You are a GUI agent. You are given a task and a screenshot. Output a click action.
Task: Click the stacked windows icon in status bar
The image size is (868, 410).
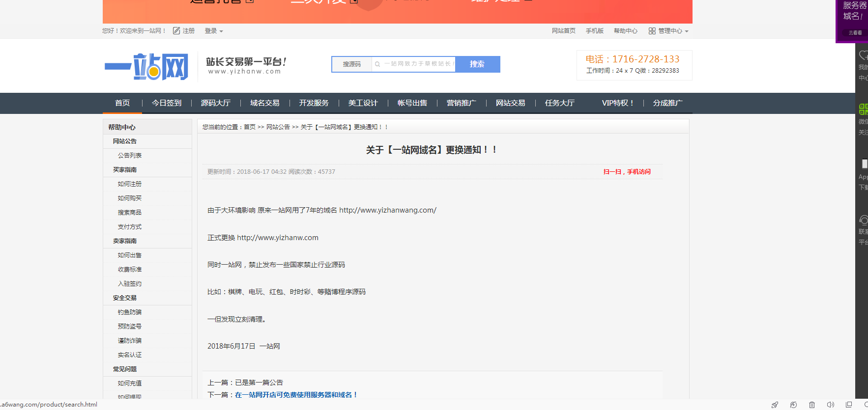click(849, 405)
